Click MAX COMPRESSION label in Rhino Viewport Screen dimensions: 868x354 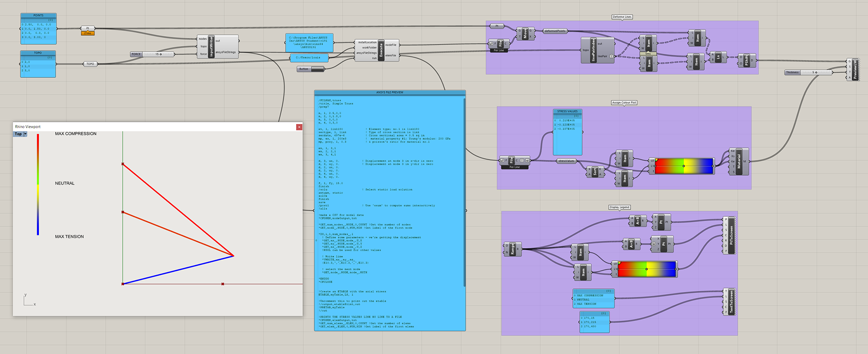click(x=75, y=134)
